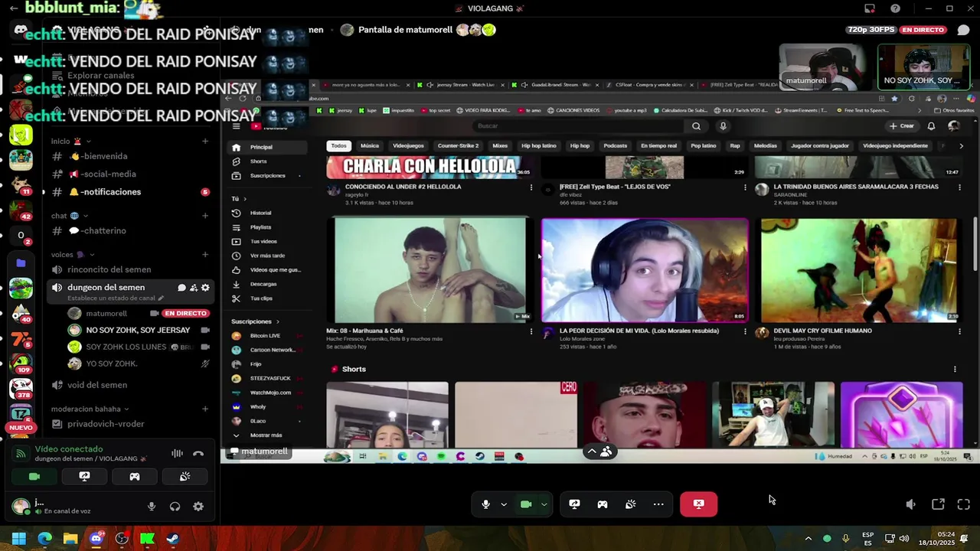The image size is (980, 551).
Task: Stop streaming with the red button
Action: click(x=698, y=504)
